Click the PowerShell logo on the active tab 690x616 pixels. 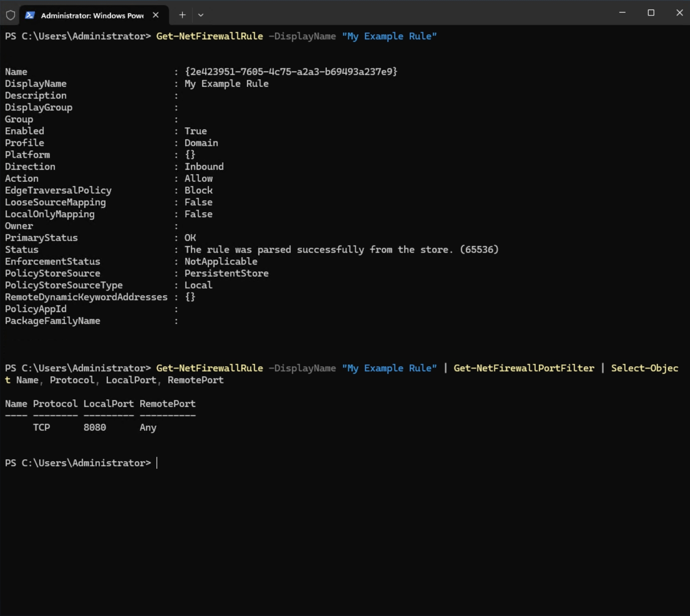30,15
